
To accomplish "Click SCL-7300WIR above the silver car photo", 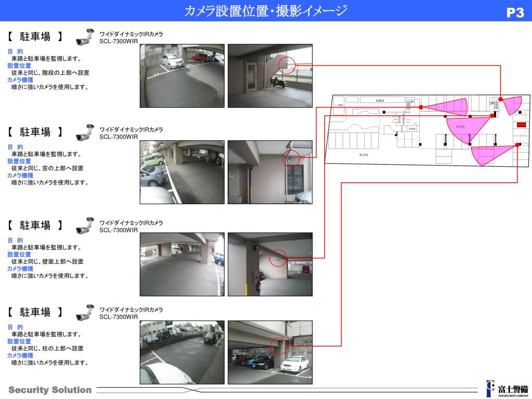I will [x=118, y=41].
